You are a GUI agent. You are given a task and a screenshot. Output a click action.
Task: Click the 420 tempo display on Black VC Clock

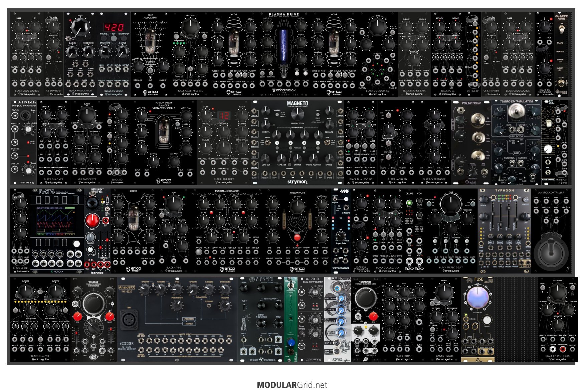pos(114,27)
